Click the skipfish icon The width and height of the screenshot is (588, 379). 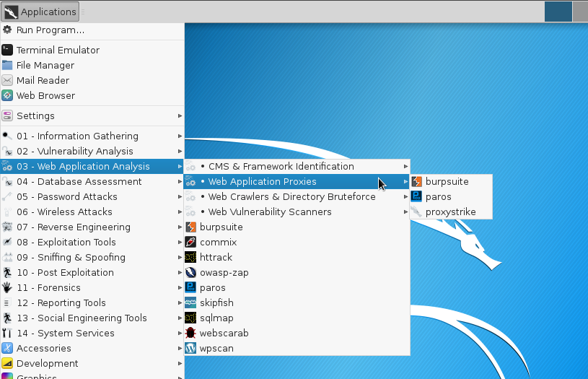(190, 302)
